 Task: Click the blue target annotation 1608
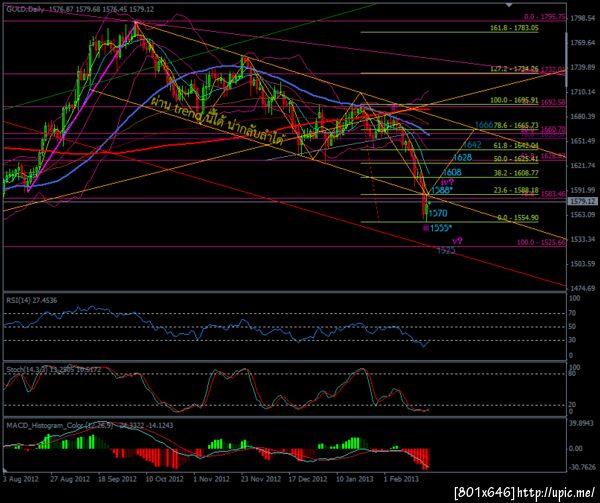pos(452,173)
